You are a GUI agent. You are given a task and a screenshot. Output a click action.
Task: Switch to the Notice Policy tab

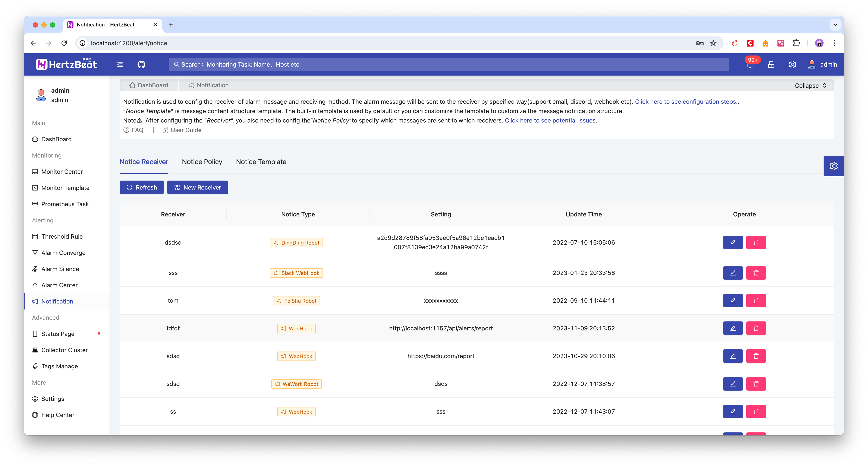(202, 162)
